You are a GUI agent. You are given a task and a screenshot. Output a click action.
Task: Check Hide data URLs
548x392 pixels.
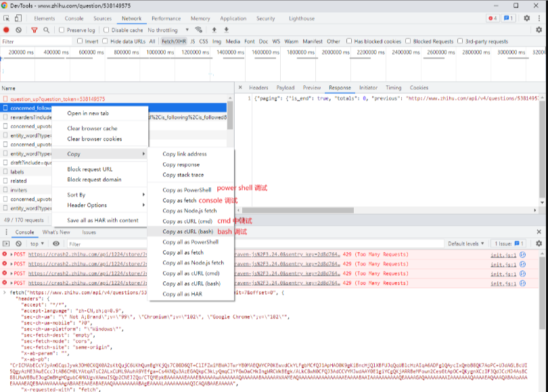click(x=105, y=41)
